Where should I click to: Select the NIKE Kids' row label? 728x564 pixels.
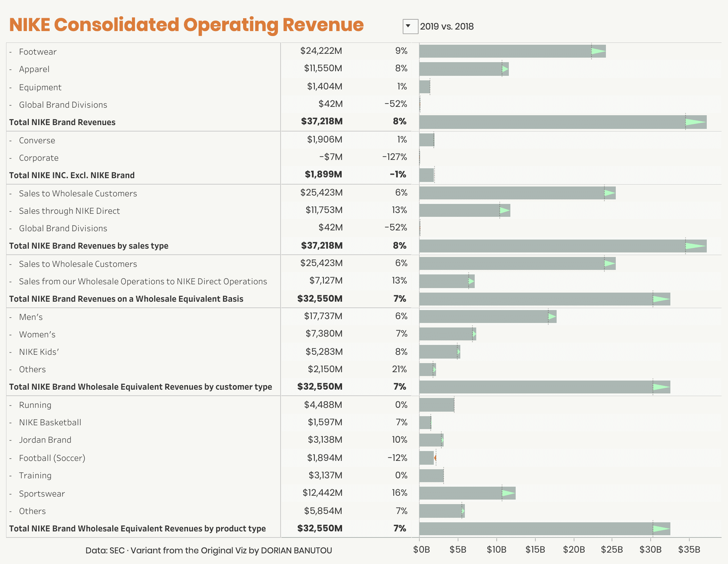point(39,352)
